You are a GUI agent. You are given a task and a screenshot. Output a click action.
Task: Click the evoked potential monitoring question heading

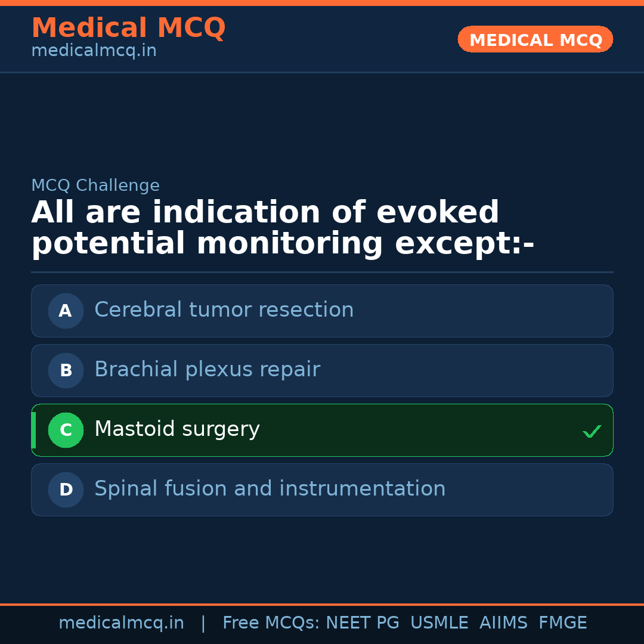pyautogui.click(x=283, y=228)
